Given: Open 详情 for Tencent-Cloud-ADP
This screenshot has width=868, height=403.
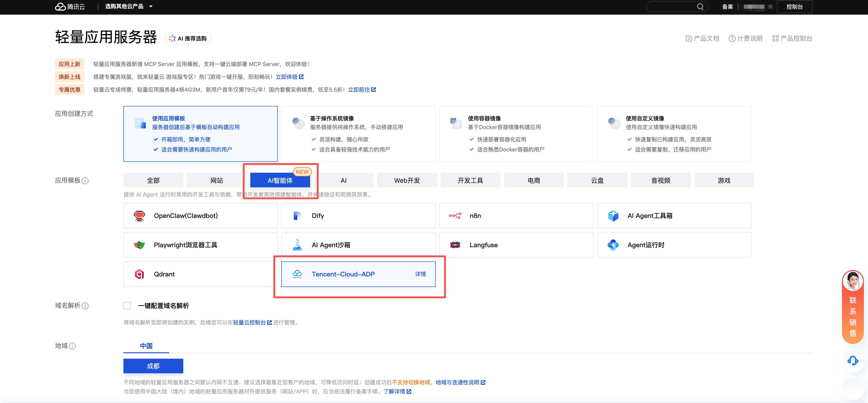Looking at the screenshot, I should (420, 274).
